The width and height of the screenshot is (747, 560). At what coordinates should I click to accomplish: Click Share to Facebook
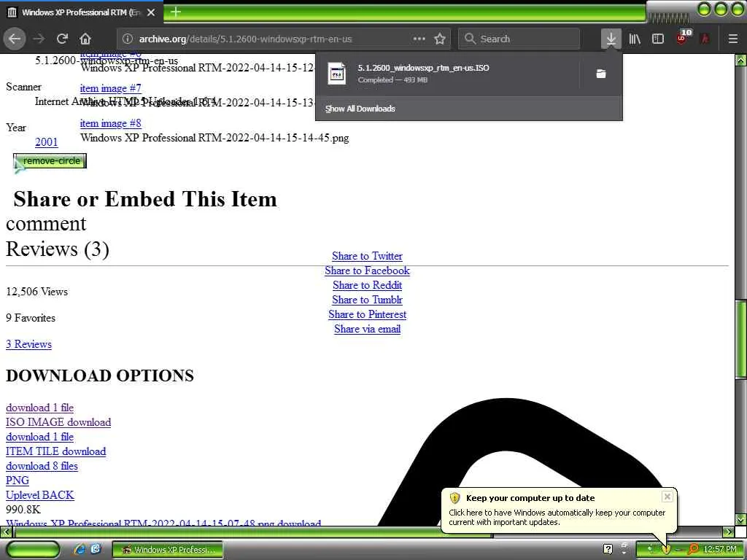(368, 271)
